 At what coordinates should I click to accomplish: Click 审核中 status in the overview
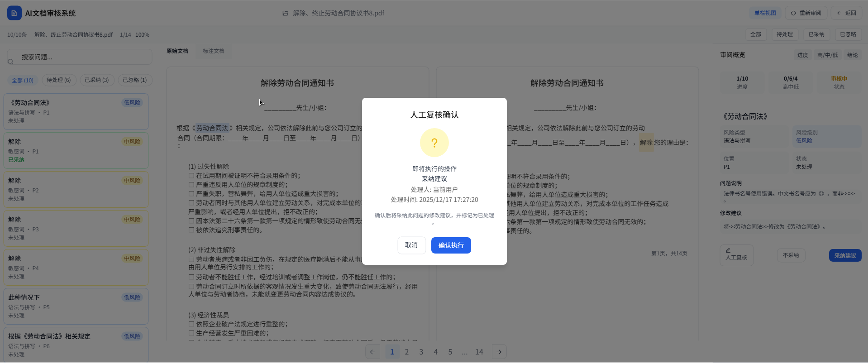click(x=839, y=82)
